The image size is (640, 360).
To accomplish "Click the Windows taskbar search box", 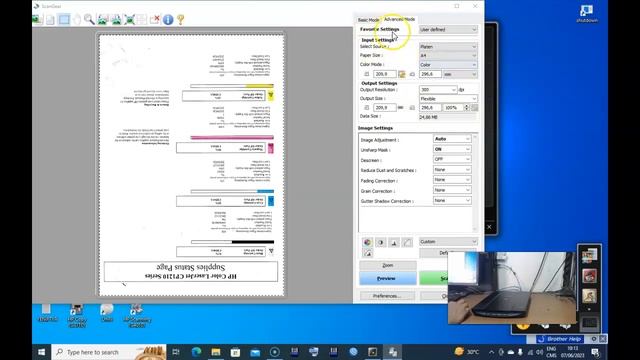I will (109, 352).
